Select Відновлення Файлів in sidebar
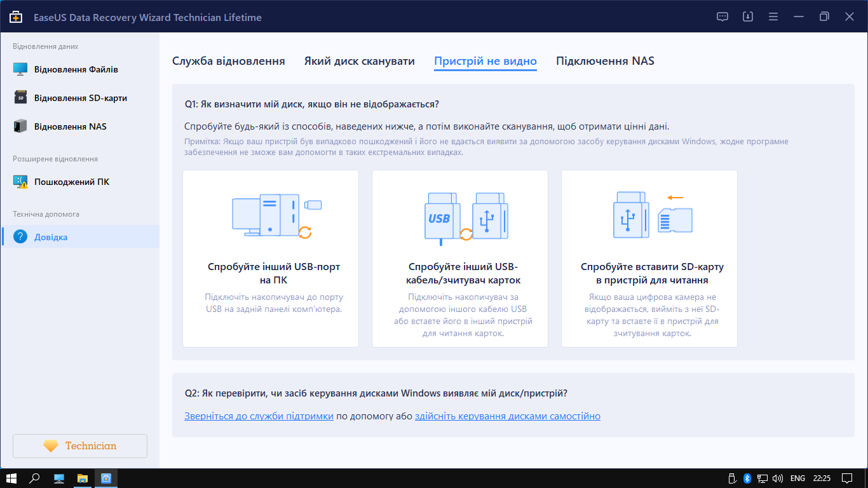 pyautogui.click(x=80, y=69)
